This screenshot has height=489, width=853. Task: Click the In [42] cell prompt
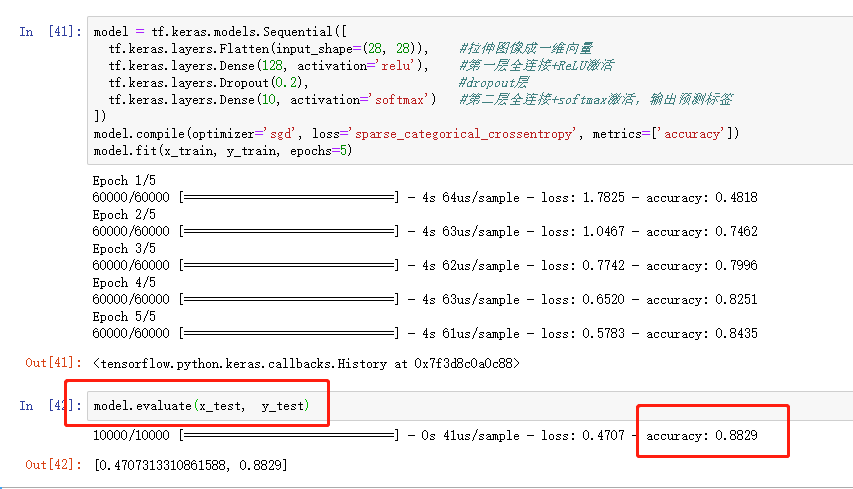click(x=45, y=405)
